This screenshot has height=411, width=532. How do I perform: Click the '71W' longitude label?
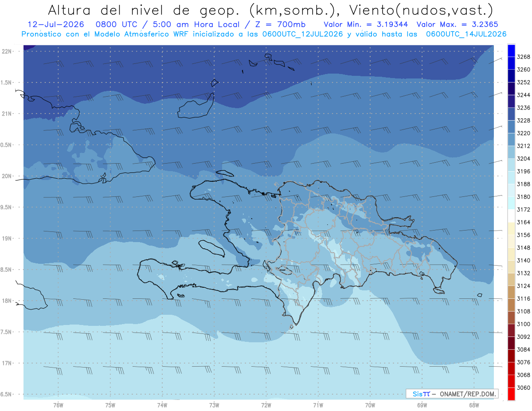click(318, 405)
